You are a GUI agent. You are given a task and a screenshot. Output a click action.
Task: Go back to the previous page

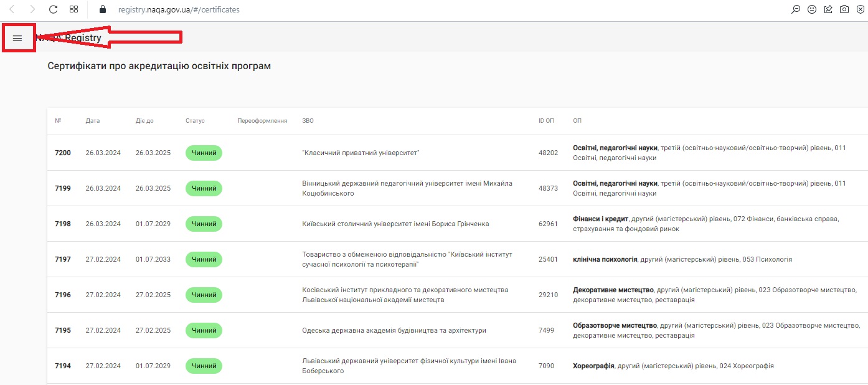click(x=12, y=9)
